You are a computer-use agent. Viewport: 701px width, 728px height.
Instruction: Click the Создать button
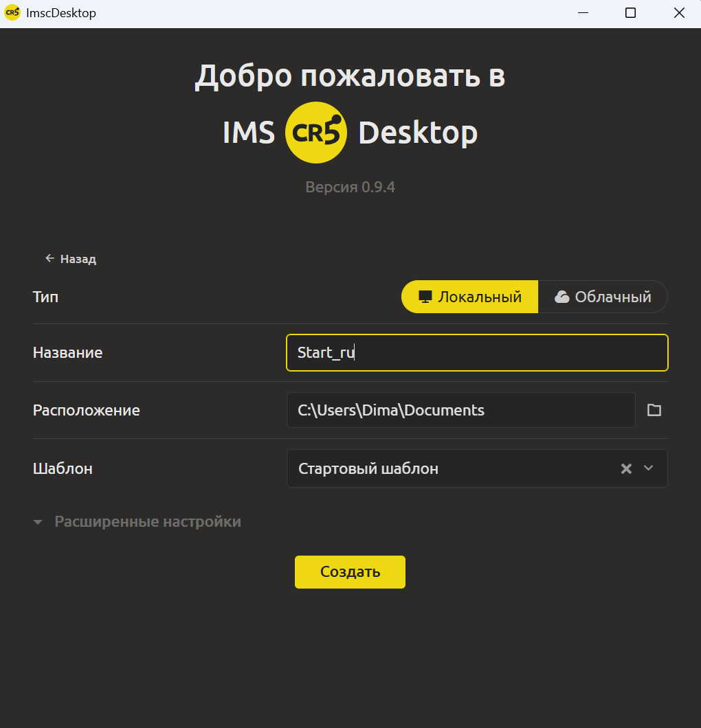point(350,572)
